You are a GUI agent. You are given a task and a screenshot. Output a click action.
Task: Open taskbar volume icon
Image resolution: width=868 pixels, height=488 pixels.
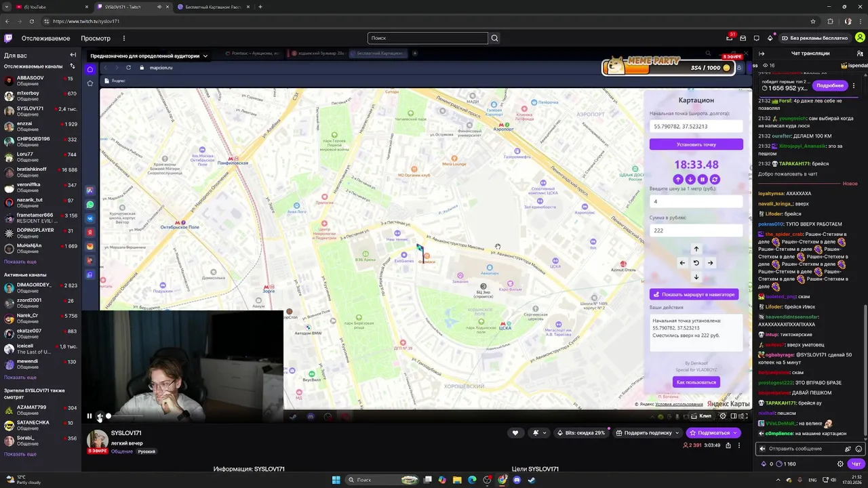point(834,480)
